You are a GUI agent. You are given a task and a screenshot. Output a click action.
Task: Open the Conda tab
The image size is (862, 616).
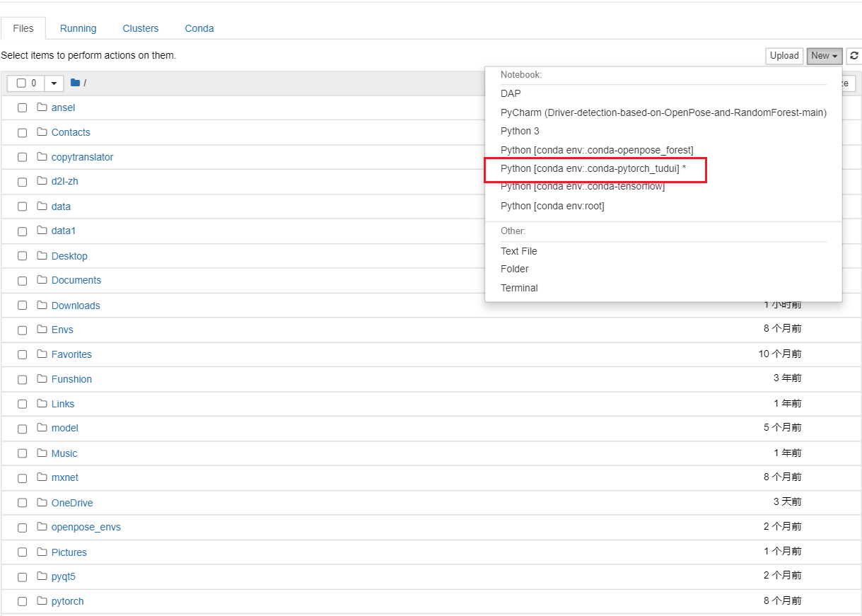click(x=199, y=28)
